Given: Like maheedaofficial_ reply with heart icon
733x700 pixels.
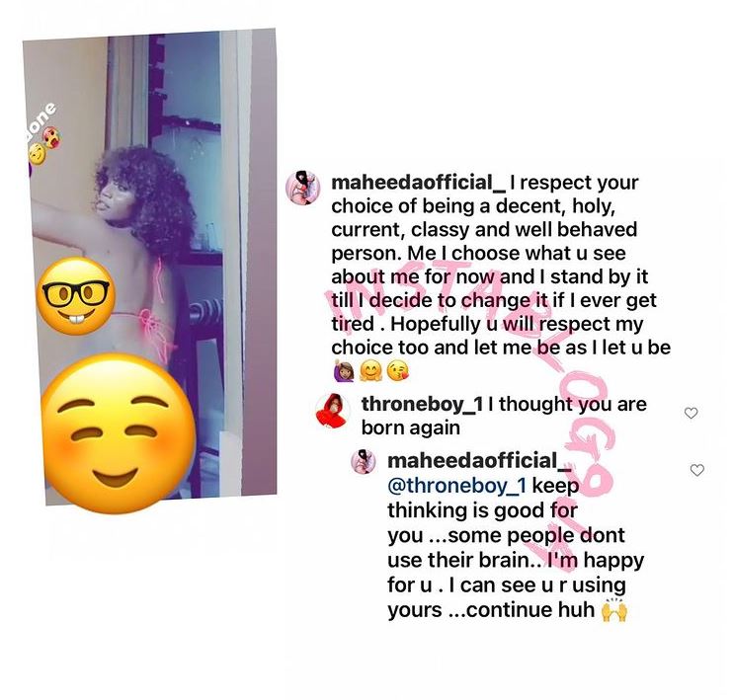Looking at the screenshot, I should coord(697,470).
